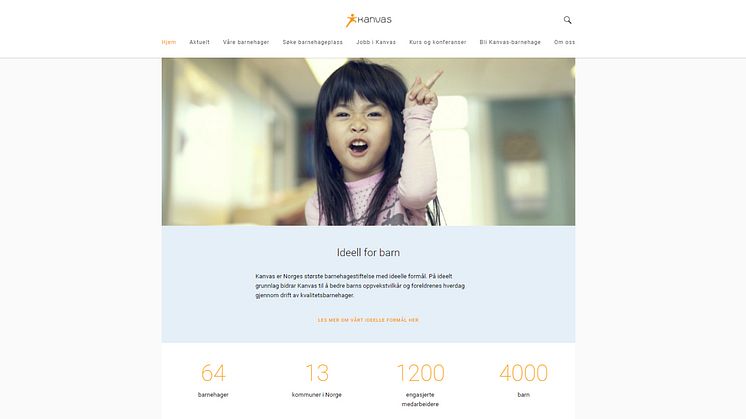This screenshot has width=746, height=419.
Task: Click the large orange number 64
Action: tap(213, 373)
